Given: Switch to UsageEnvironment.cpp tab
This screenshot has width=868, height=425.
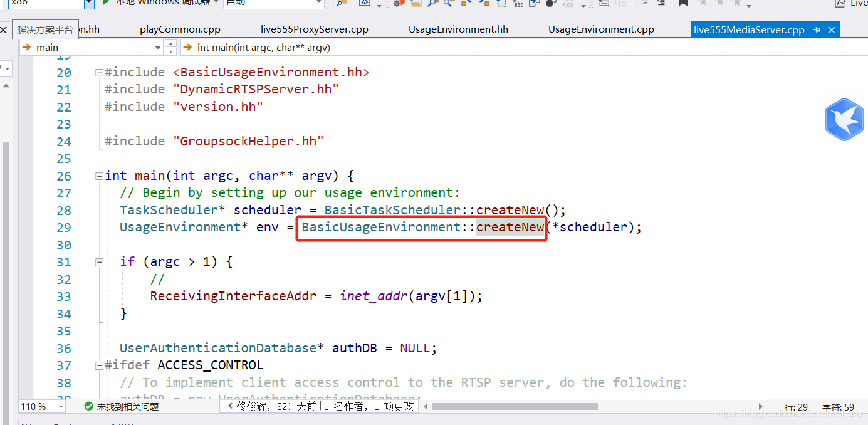Looking at the screenshot, I should coord(601,29).
